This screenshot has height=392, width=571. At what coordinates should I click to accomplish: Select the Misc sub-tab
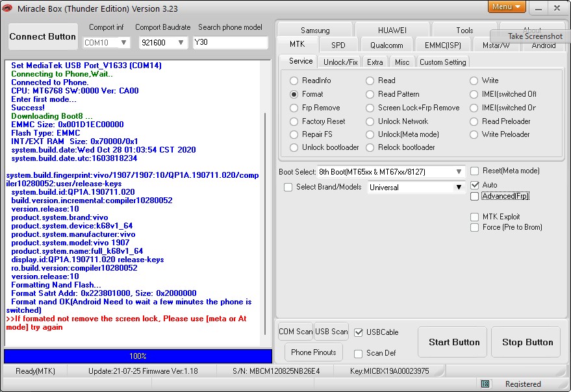(x=402, y=62)
